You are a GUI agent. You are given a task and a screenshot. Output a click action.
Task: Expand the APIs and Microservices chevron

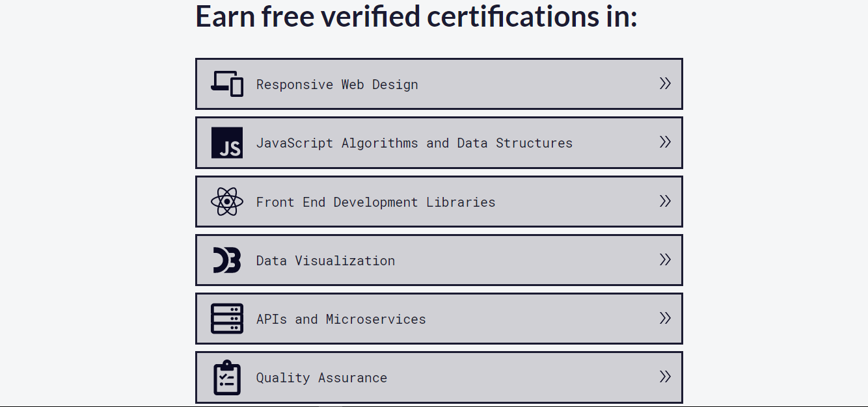tap(665, 319)
